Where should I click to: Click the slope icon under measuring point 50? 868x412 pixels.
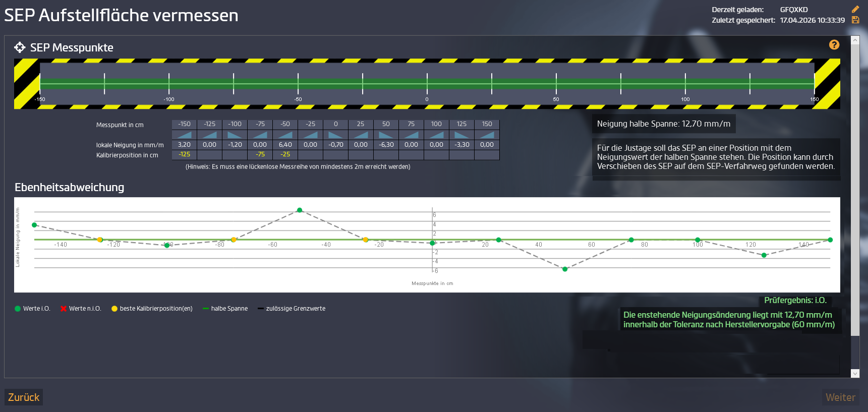tap(386, 135)
